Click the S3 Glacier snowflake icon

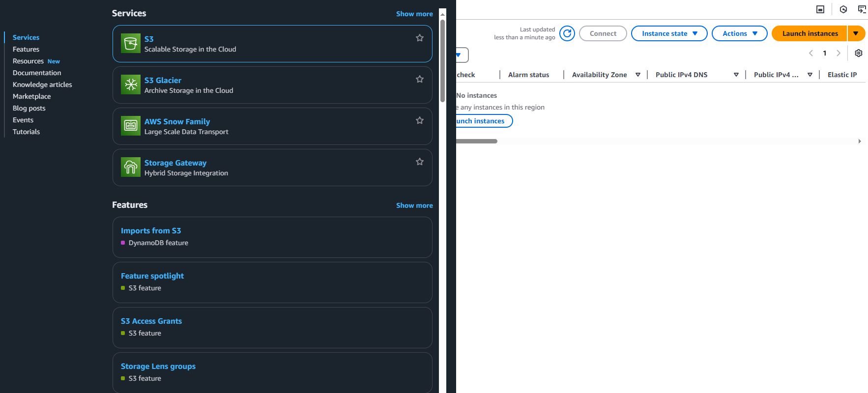coord(131,84)
